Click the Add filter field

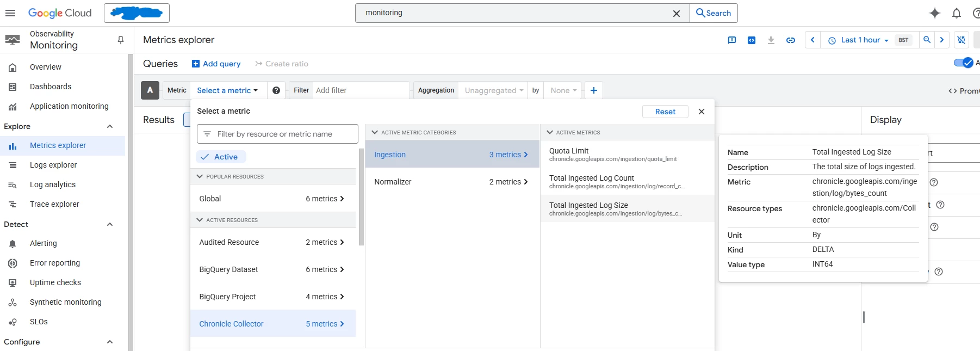[x=361, y=90]
